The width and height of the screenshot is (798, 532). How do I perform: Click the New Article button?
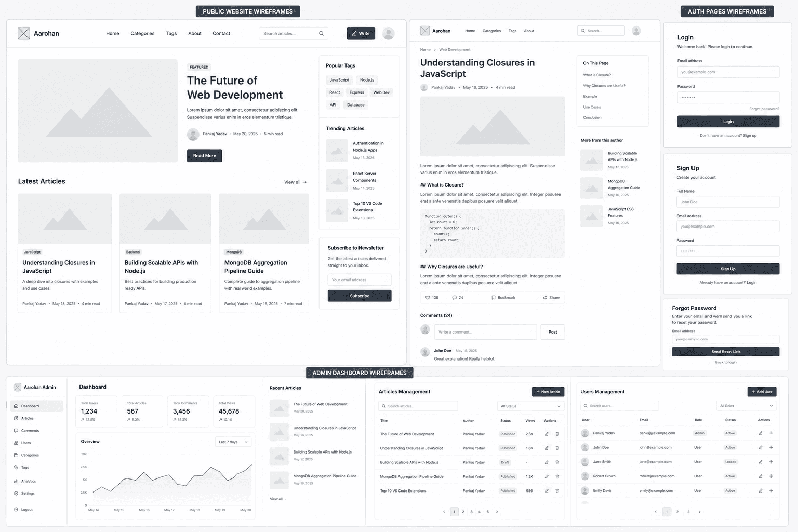click(x=548, y=392)
